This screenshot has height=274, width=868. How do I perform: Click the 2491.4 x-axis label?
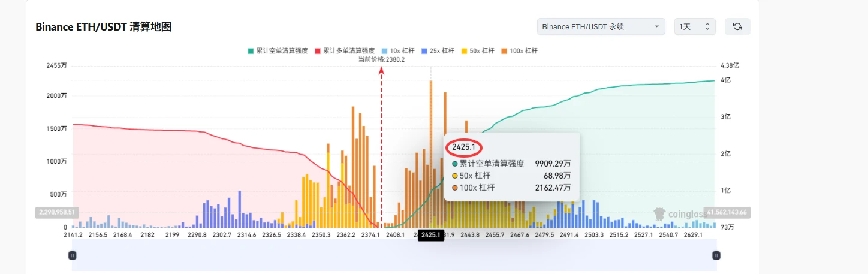[x=569, y=235]
